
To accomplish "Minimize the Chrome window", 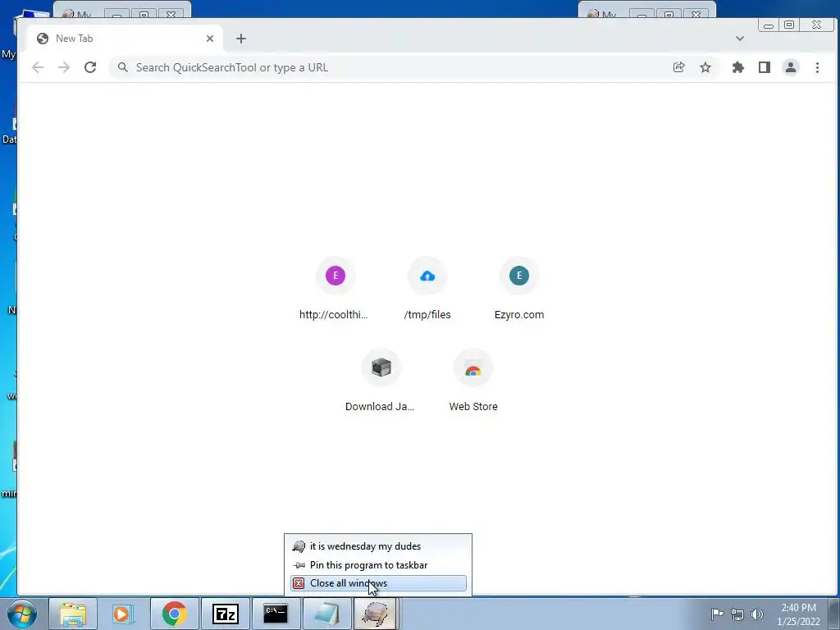I will point(768,25).
